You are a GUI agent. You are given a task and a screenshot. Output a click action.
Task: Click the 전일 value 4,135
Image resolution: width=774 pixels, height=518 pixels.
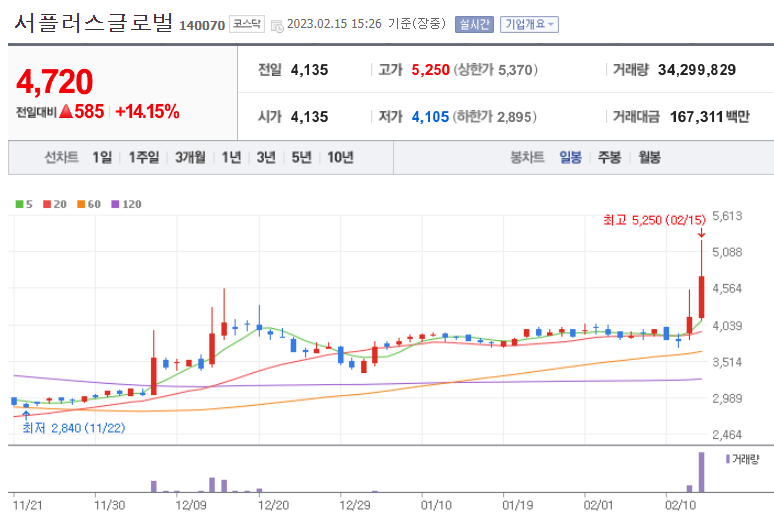coord(310,70)
